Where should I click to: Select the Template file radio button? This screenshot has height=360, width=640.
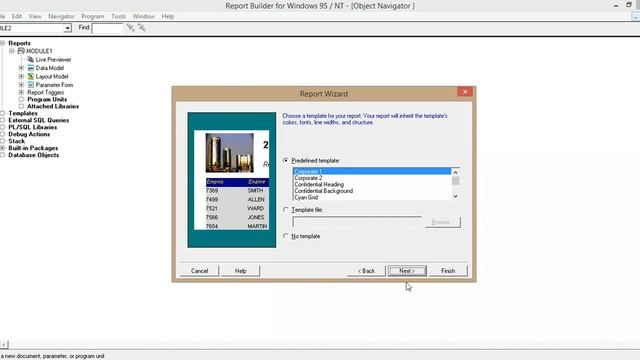pyautogui.click(x=286, y=209)
